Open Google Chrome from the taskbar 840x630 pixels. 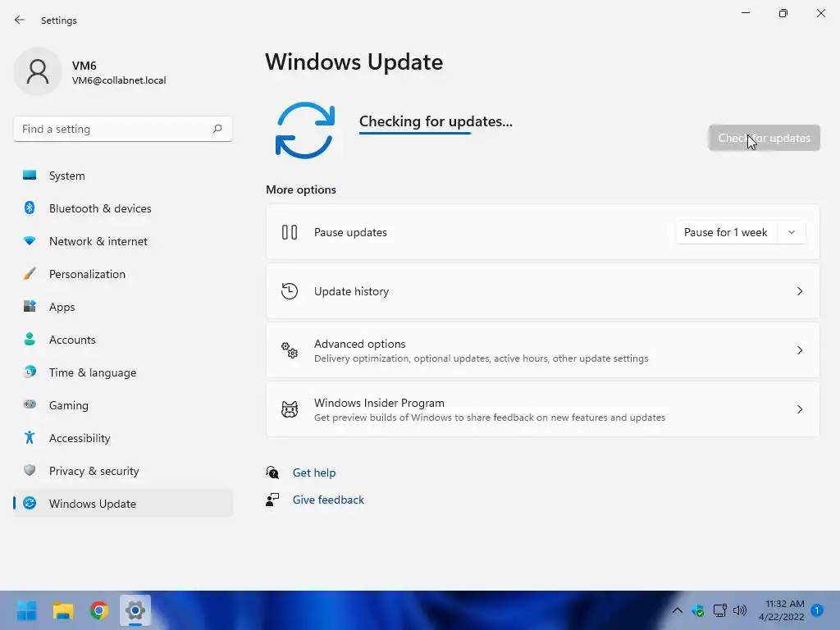coord(99,610)
